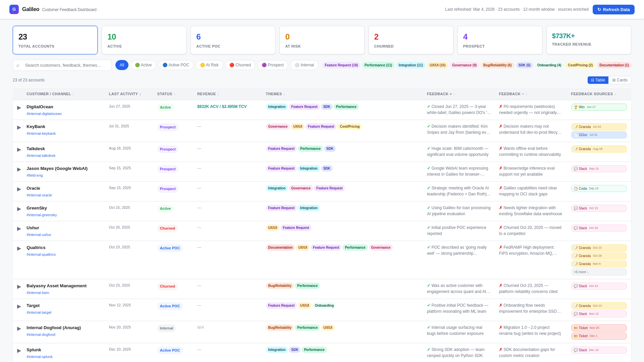Expand the Ushur row
644x362 pixels.
tap(19, 229)
